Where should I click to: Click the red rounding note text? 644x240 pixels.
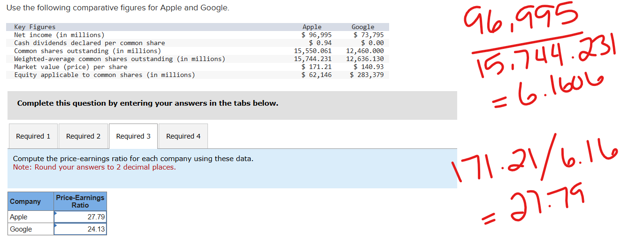(x=94, y=167)
